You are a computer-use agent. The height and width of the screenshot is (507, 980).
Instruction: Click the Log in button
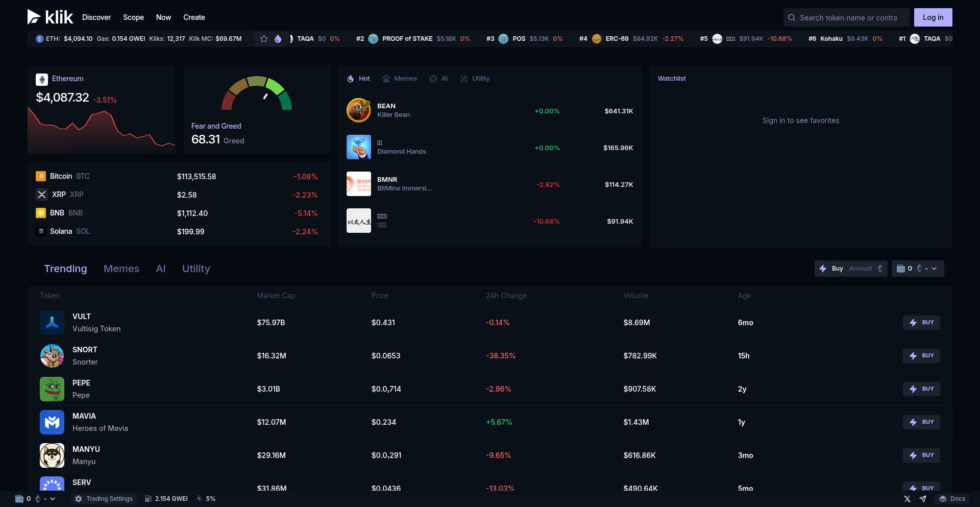(933, 17)
